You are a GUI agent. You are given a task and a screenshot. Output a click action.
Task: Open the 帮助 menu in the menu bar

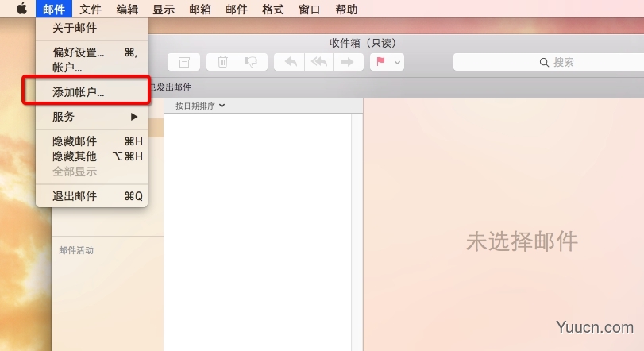coord(346,10)
